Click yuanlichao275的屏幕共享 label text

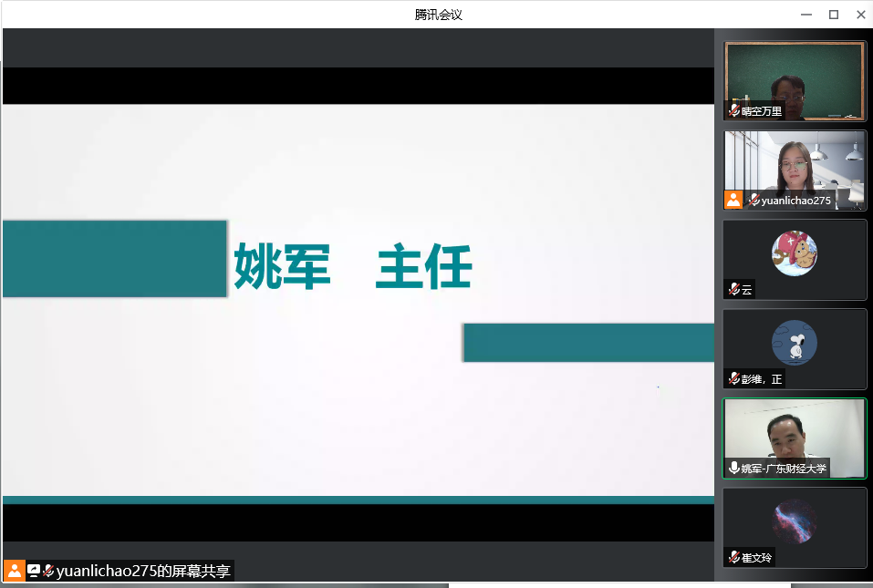(x=143, y=571)
